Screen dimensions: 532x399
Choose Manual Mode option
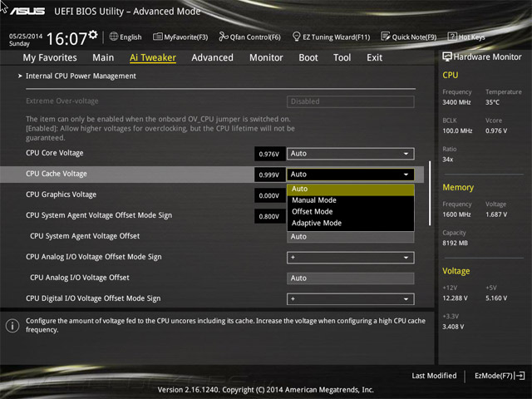351,200
